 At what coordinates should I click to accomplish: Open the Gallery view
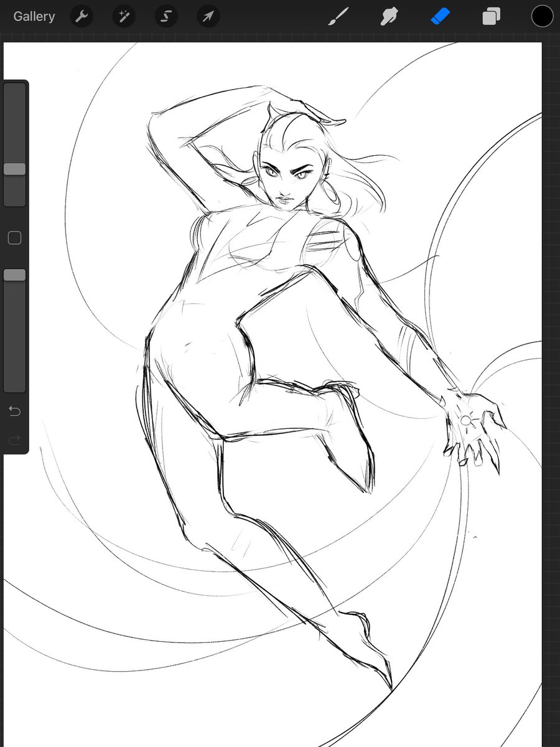point(34,16)
